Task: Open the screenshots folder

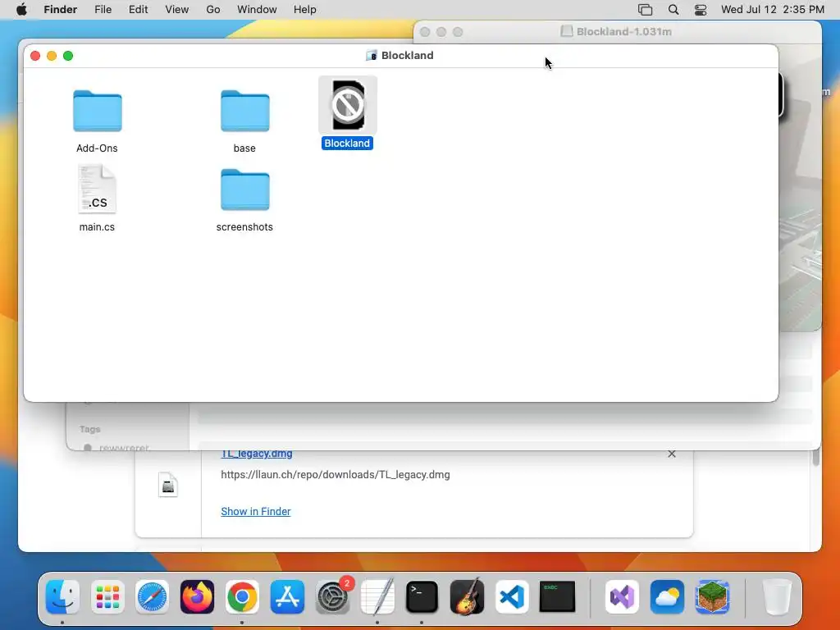Action: tap(244, 189)
